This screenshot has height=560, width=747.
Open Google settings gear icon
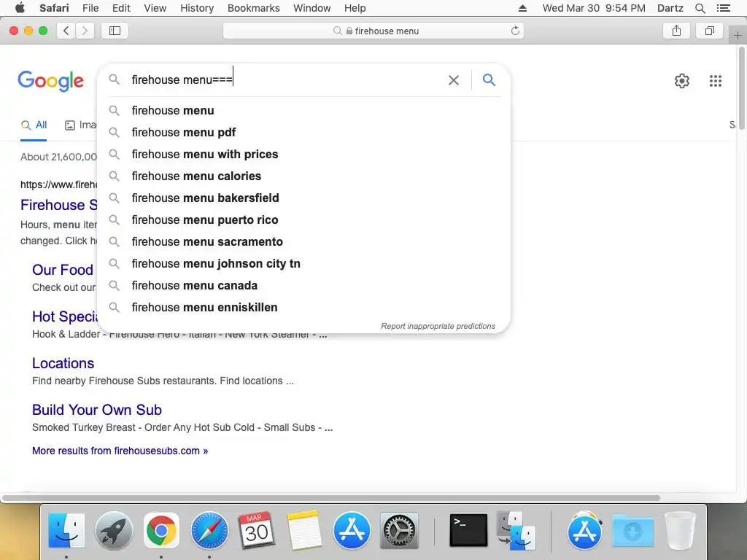point(682,80)
